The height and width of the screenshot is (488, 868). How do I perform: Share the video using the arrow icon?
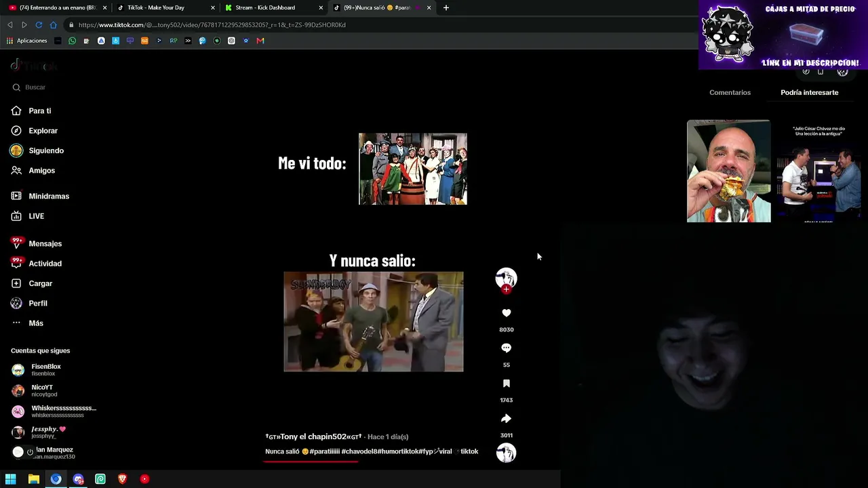(506, 418)
